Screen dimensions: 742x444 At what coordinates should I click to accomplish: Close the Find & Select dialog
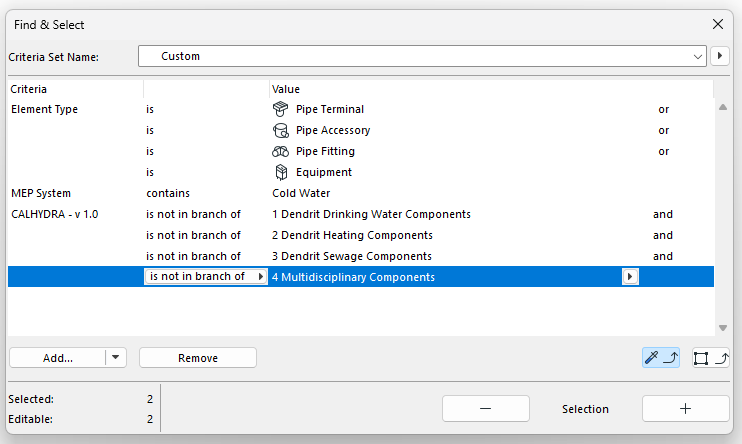[717, 24]
